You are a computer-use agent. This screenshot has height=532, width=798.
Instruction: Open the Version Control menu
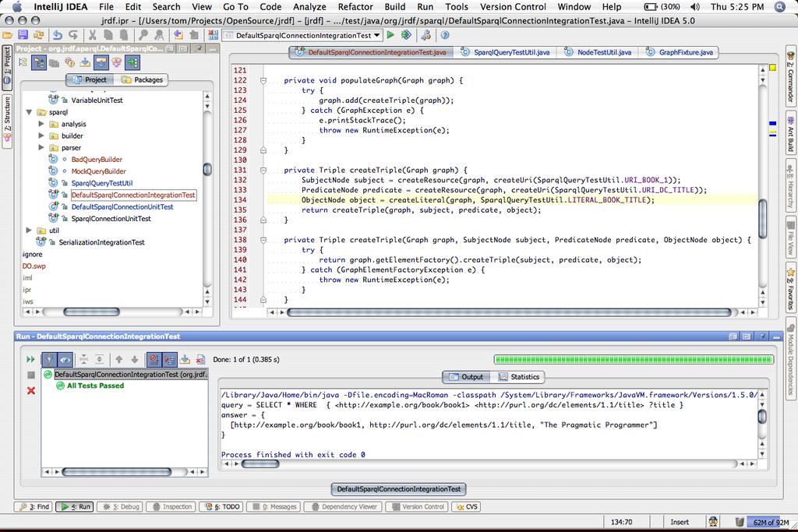pos(513,6)
